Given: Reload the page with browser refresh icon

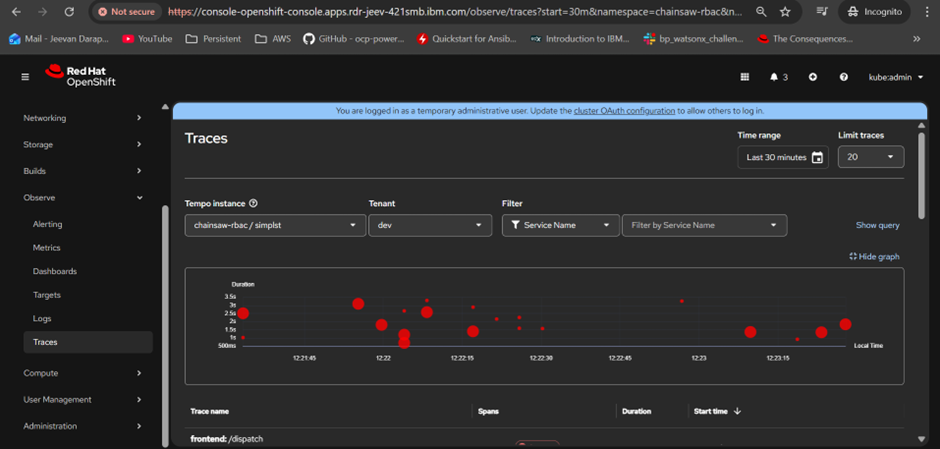Looking at the screenshot, I should point(69,12).
